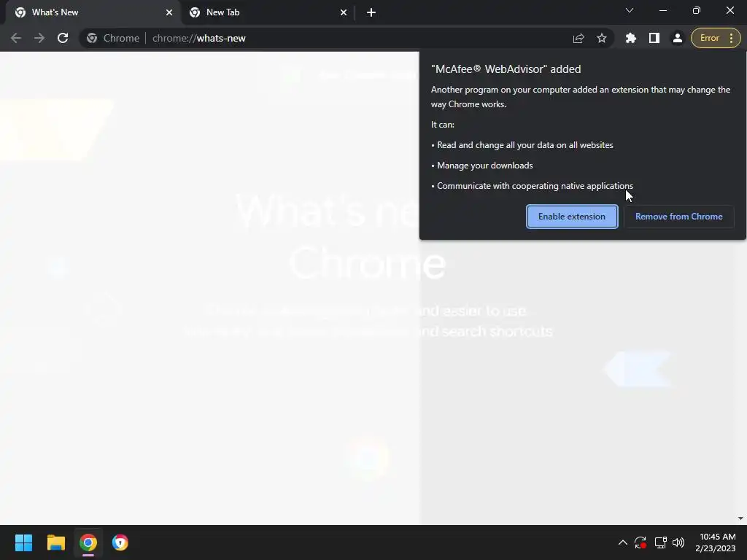Screen dimensions: 747x560
Task: Switch to the New Tab tab
Action: 268,12
